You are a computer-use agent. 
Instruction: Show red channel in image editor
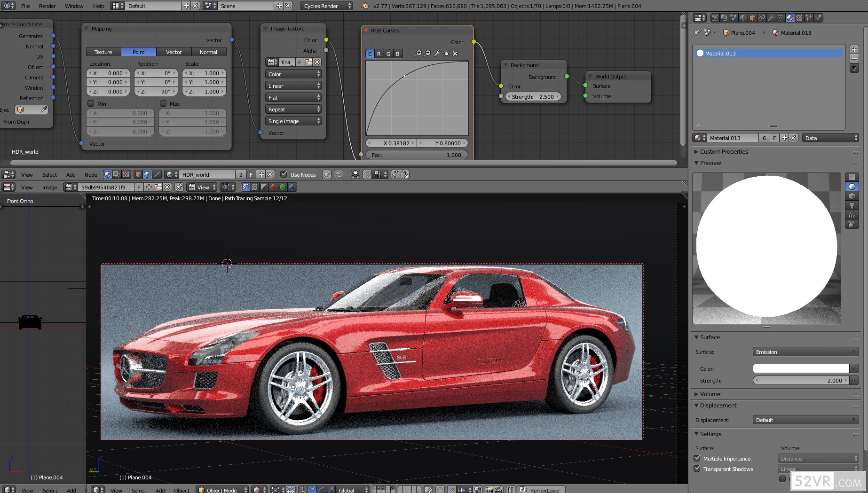(x=273, y=187)
